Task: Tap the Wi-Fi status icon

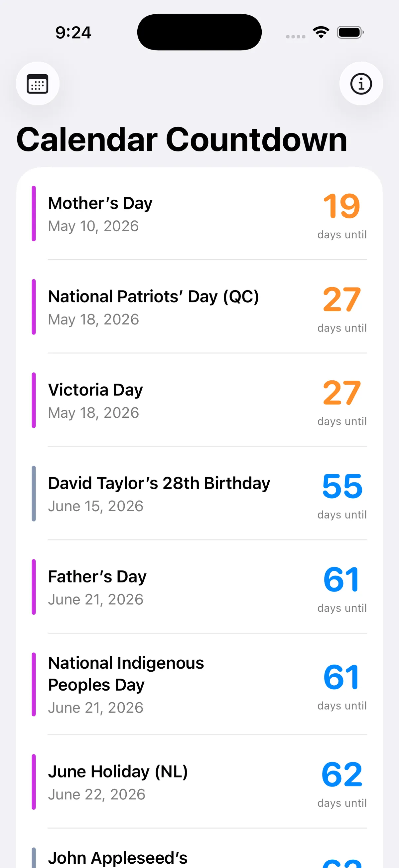Action: [321, 32]
